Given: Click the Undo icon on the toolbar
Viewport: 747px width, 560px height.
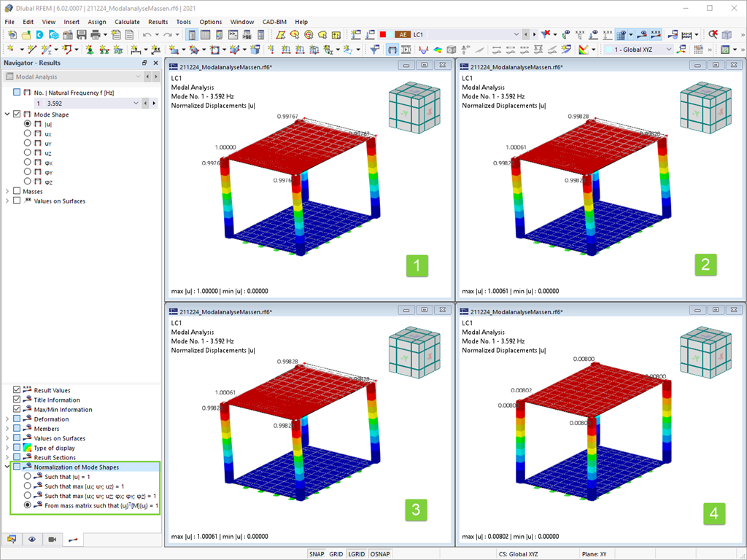Looking at the screenshot, I should click(146, 34).
